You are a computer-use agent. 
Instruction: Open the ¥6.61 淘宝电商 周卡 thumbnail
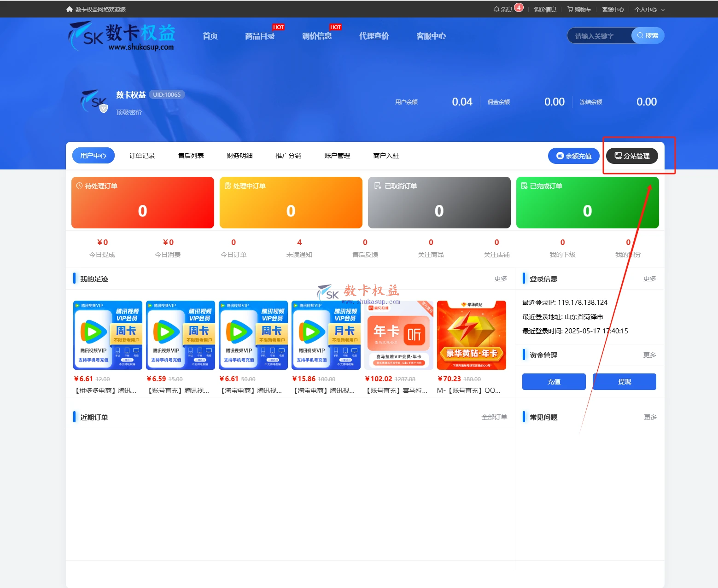pos(253,335)
